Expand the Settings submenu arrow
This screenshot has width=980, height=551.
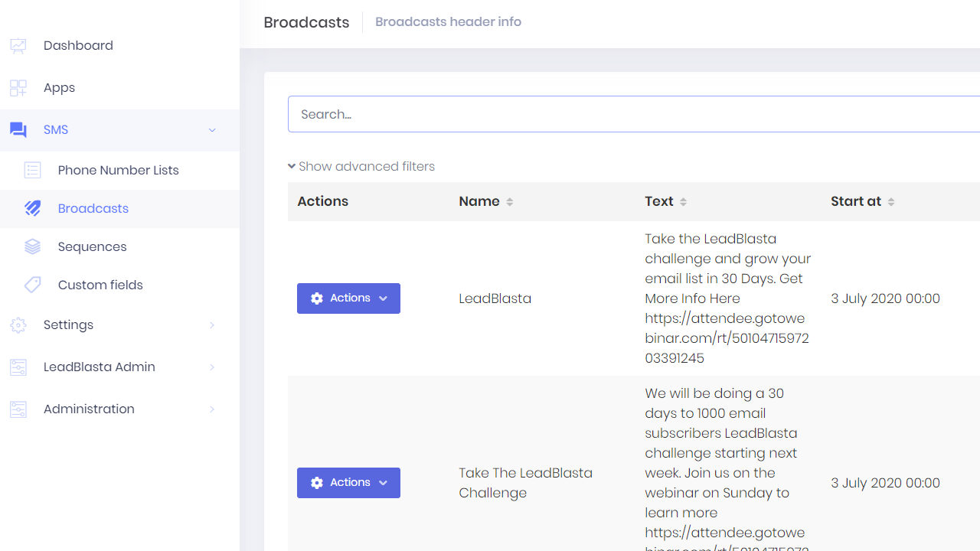point(212,325)
